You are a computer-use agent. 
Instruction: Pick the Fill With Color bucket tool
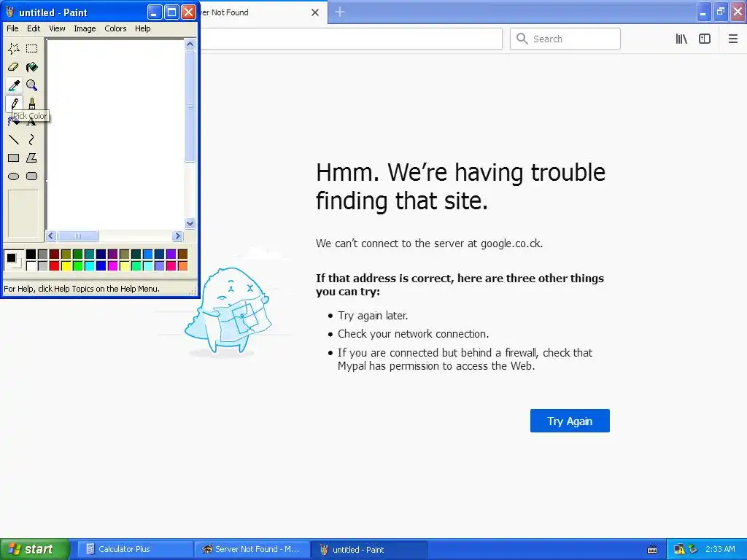click(32, 66)
